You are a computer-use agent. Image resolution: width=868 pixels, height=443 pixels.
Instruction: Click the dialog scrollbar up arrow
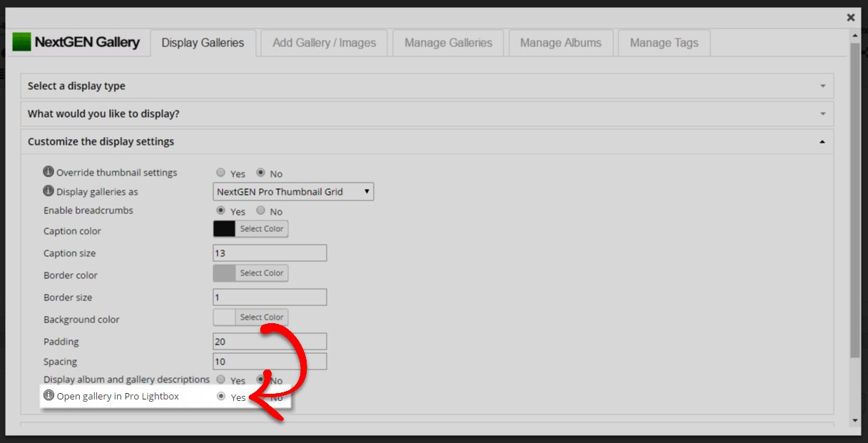point(856,36)
